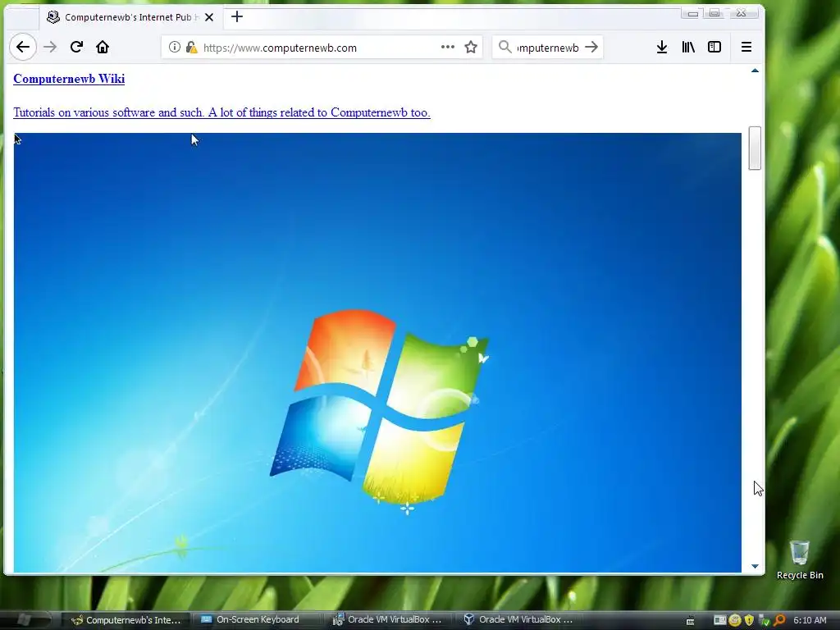The width and height of the screenshot is (840, 630).
Task: Click the forward navigation arrow
Action: (x=50, y=47)
